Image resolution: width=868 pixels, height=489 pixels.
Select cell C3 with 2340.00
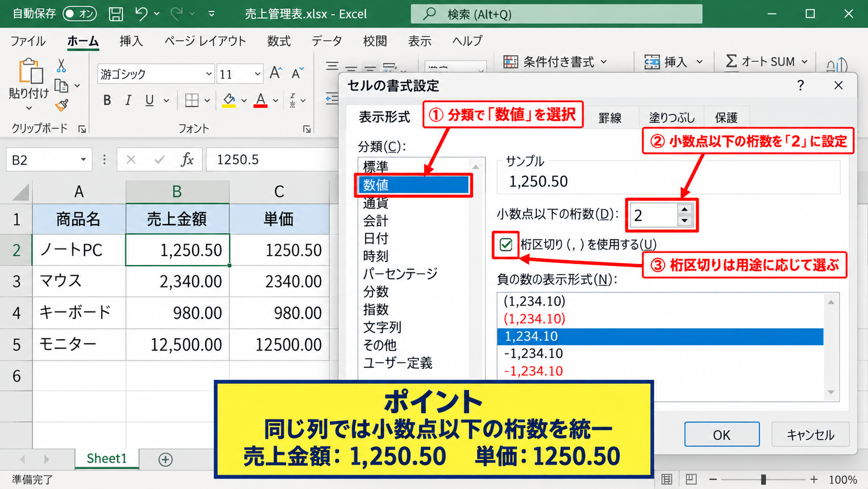[x=279, y=281]
